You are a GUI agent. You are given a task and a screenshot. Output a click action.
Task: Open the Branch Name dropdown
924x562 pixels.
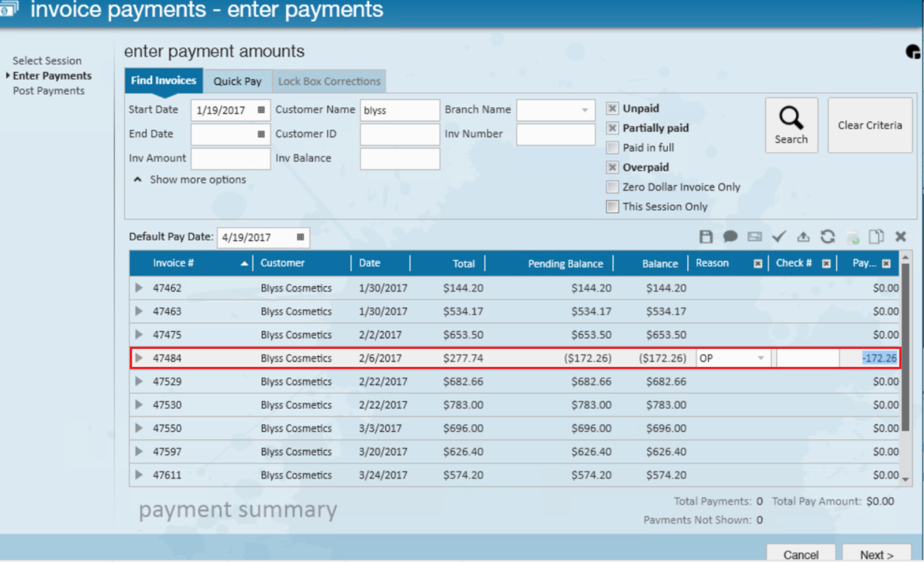pyautogui.click(x=584, y=110)
